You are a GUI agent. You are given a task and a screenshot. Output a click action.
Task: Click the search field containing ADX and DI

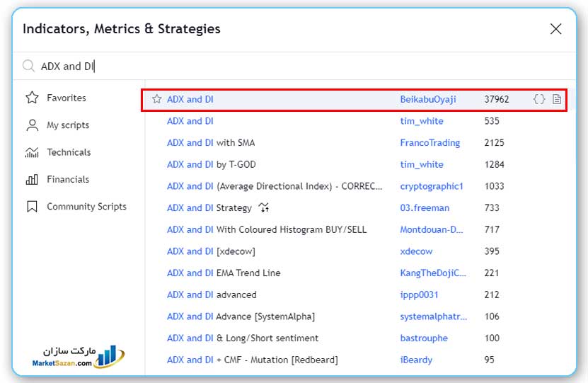[283, 66]
